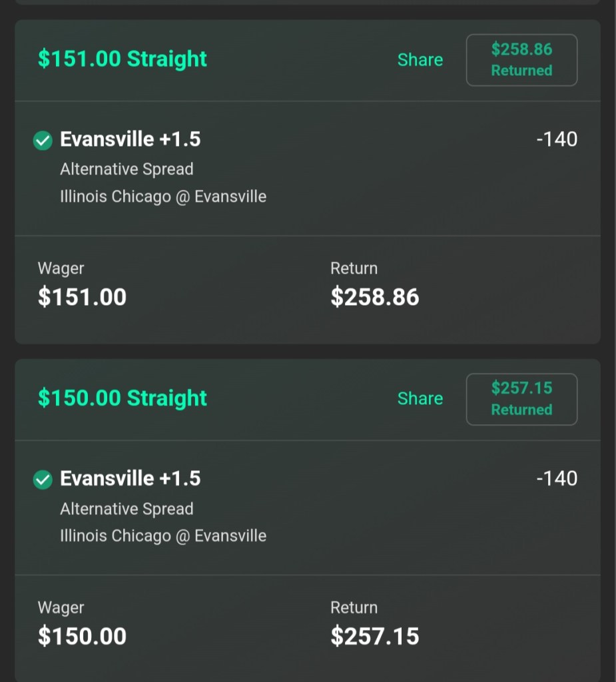
Task: Click the green checkmark icon in the $150.00 bet
Action: 43,480
